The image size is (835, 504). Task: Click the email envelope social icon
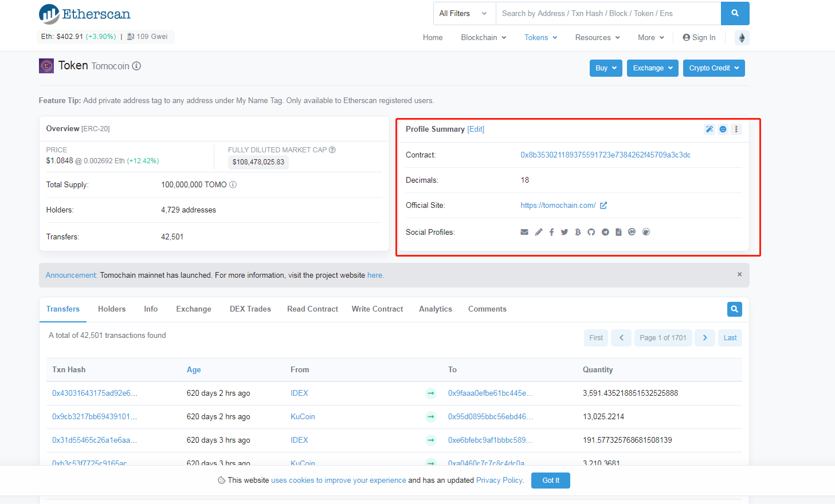pos(524,232)
